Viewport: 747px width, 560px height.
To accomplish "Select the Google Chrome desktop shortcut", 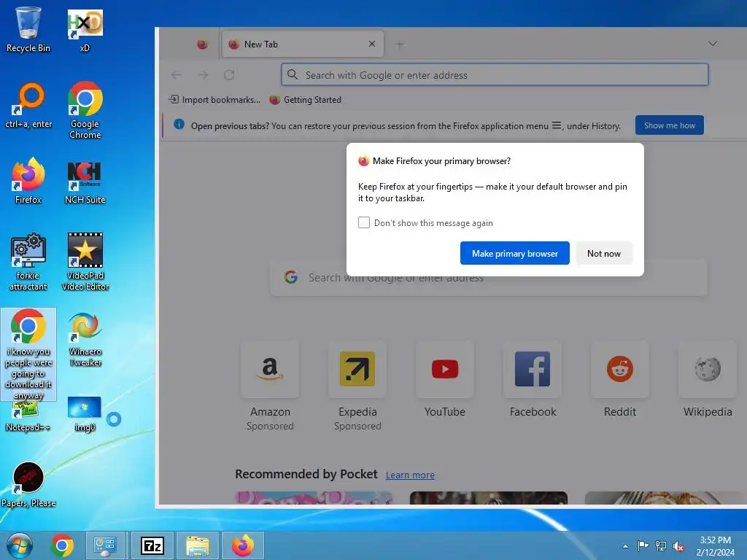I will (x=85, y=111).
